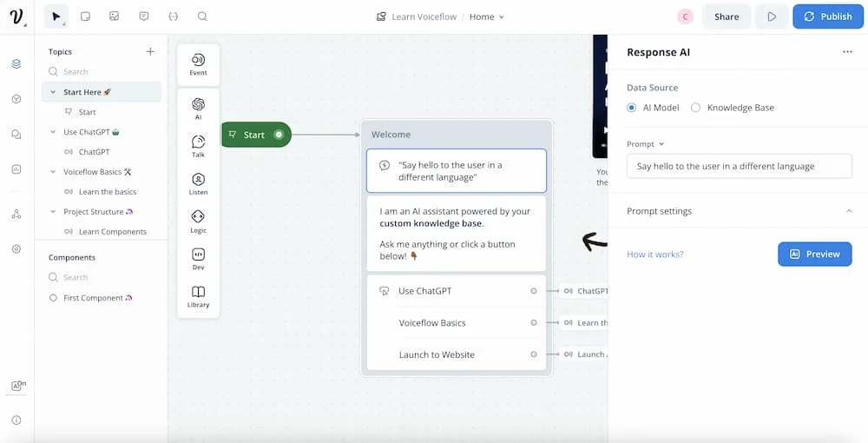Open Response AI panel options menu
This screenshot has width=868, height=443.
847,52
